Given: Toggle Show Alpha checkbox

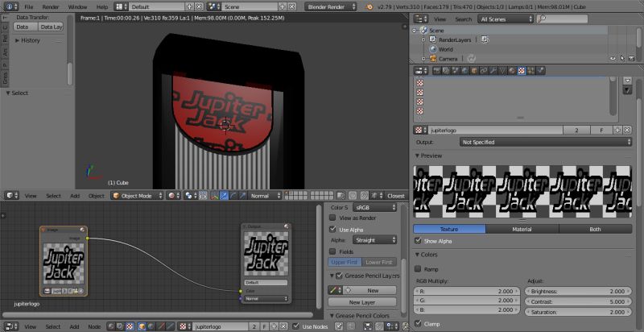Looking at the screenshot, I should click(418, 241).
